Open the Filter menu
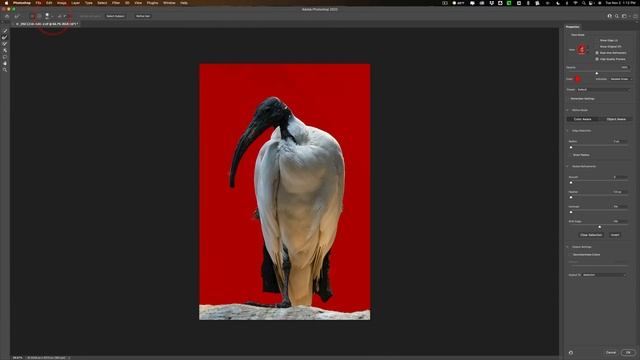 pos(116,3)
